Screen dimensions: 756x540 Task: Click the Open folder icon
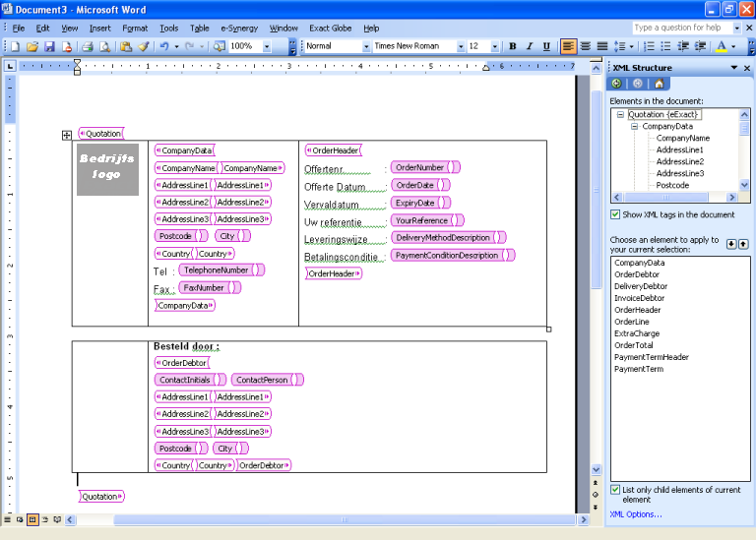coord(32,46)
